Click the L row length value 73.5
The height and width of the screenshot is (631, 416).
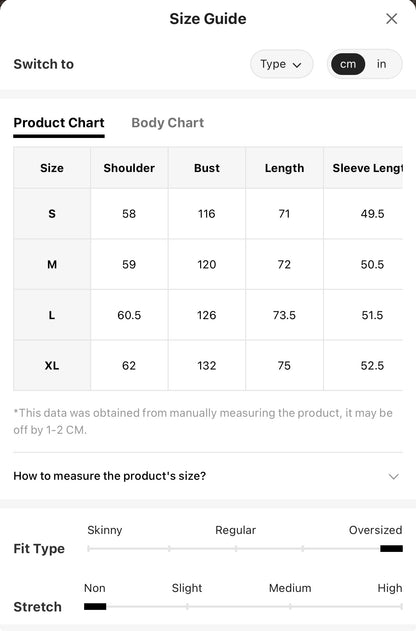284,315
